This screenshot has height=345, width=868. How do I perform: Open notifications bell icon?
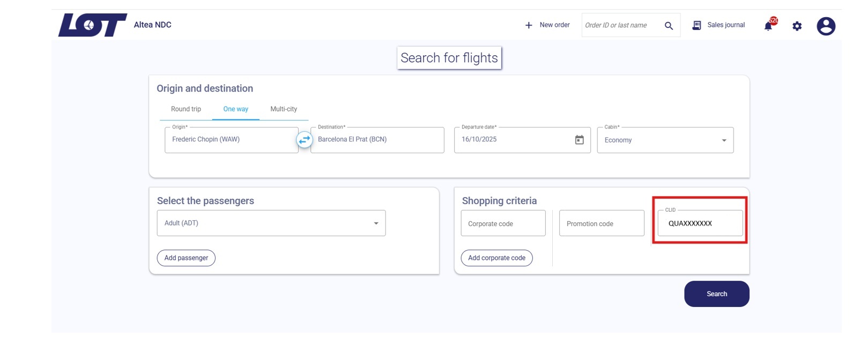click(768, 26)
